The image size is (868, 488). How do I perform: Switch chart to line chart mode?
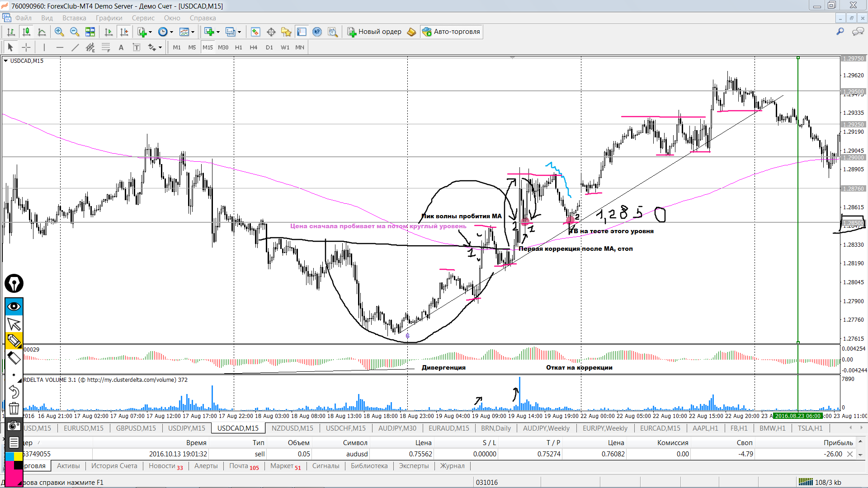pos(42,32)
